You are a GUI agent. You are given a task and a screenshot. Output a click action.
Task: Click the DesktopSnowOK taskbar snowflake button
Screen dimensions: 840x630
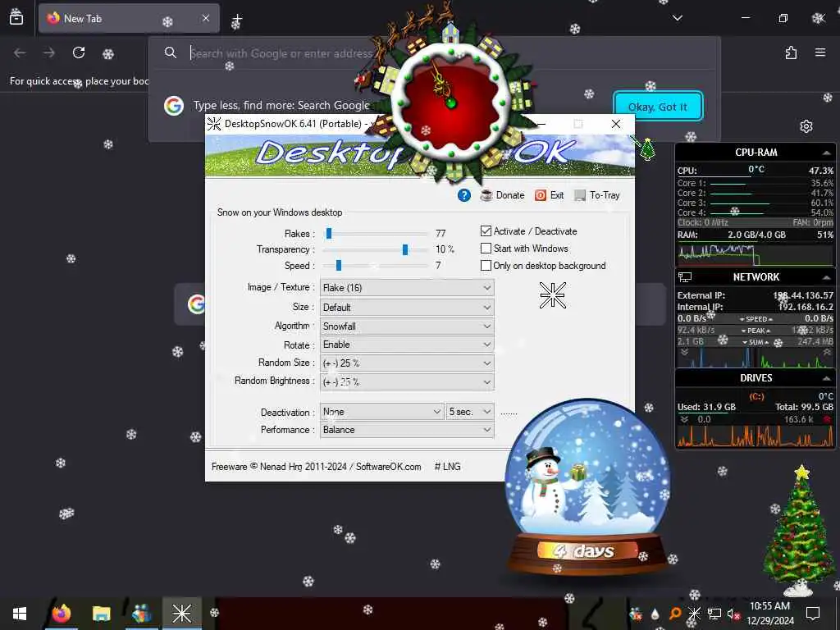pyautogui.click(x=181, y=614)
